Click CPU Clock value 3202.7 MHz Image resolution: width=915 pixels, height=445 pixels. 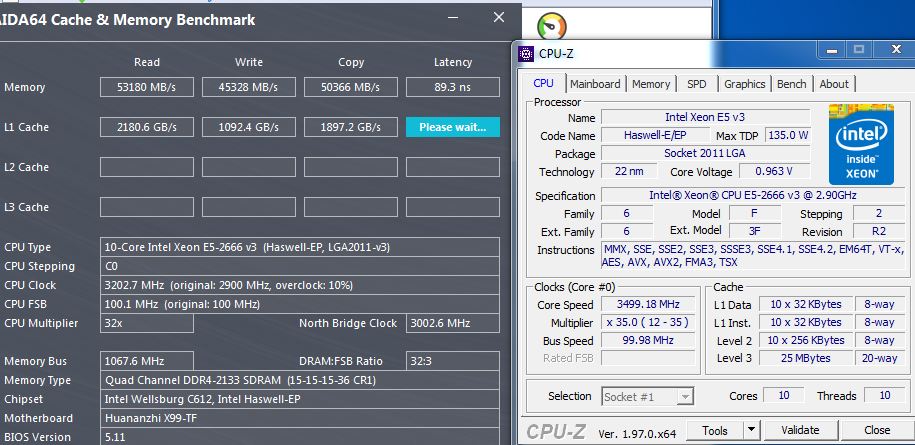[299, 285]
